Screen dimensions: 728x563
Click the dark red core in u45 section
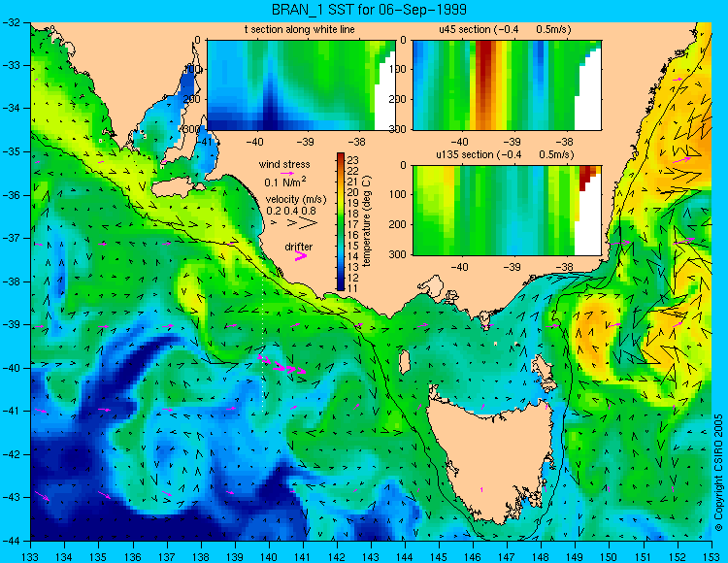(x=483, y=70)
